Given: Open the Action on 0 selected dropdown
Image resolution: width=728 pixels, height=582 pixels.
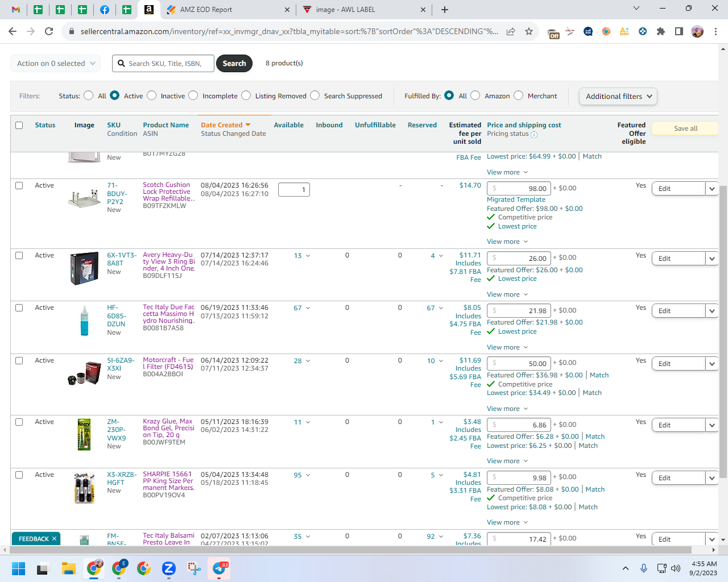Looking at the screenshot, I should pos(56,64).
